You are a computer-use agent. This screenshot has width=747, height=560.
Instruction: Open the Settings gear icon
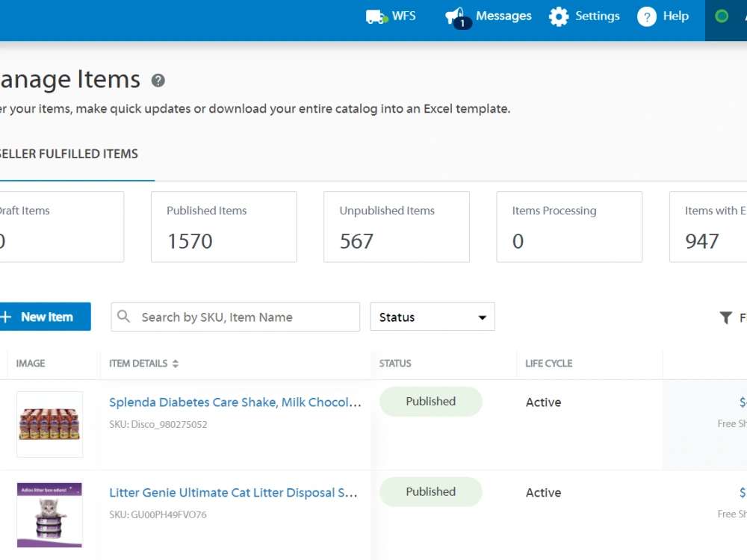pos(559,16)
